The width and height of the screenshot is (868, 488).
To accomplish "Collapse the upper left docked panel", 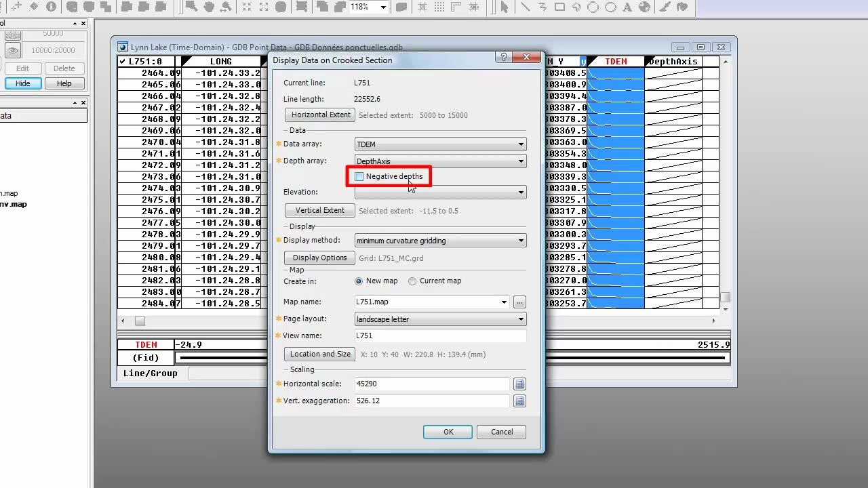I will point(75,23).
